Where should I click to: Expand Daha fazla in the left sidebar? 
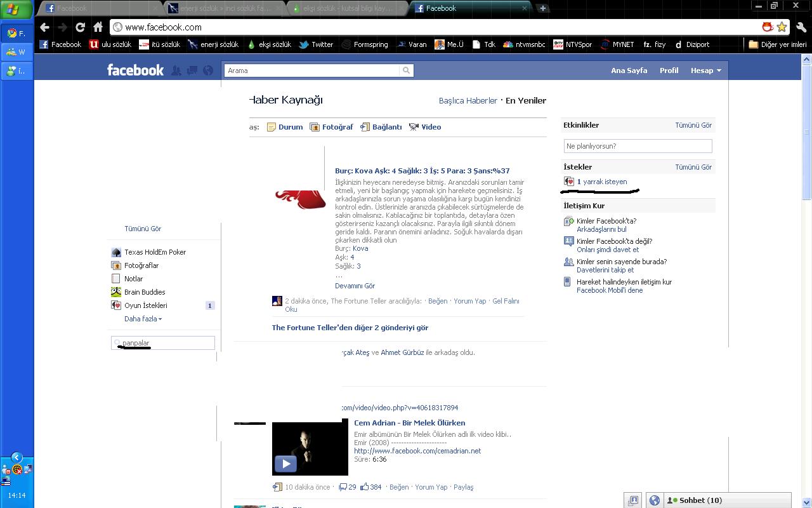143,319
